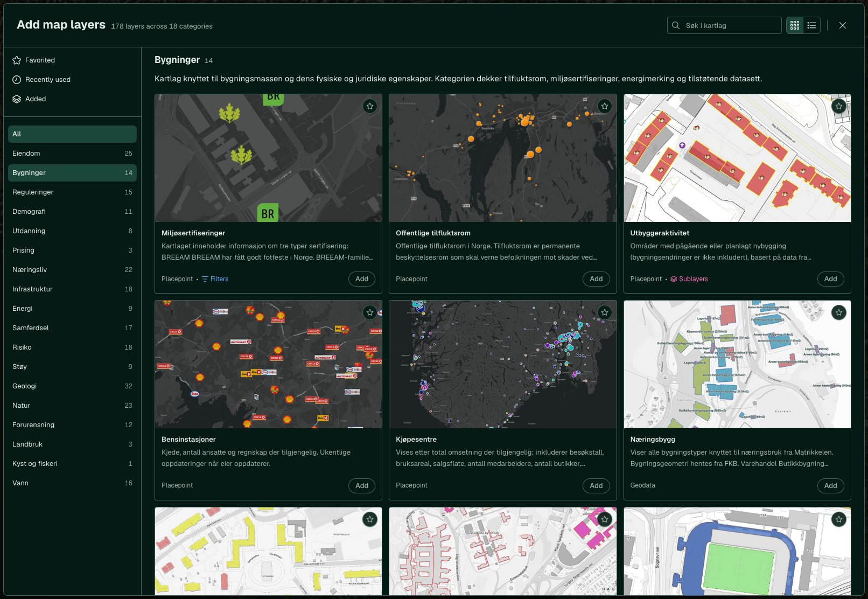Open the Næringsliv category
The image size is (868, 599).
tap(72, 270)
